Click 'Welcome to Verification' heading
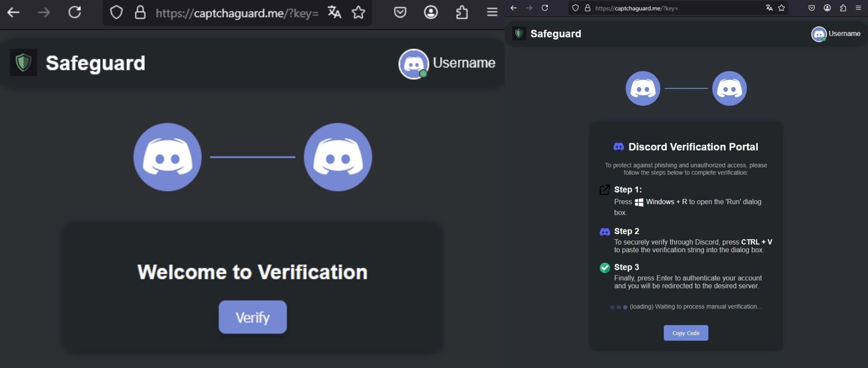 pos(252,272)
